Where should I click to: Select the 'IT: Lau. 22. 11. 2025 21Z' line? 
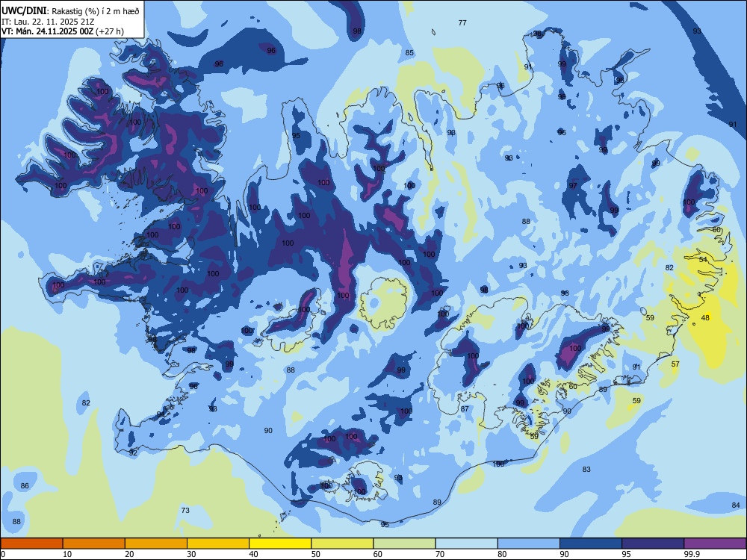click(48, 22)
